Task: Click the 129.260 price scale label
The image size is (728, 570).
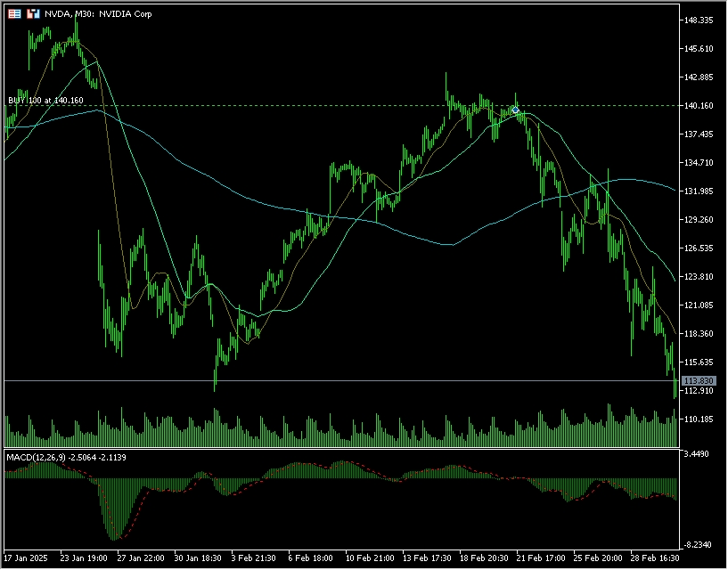Action: click(x=699, y=220)
